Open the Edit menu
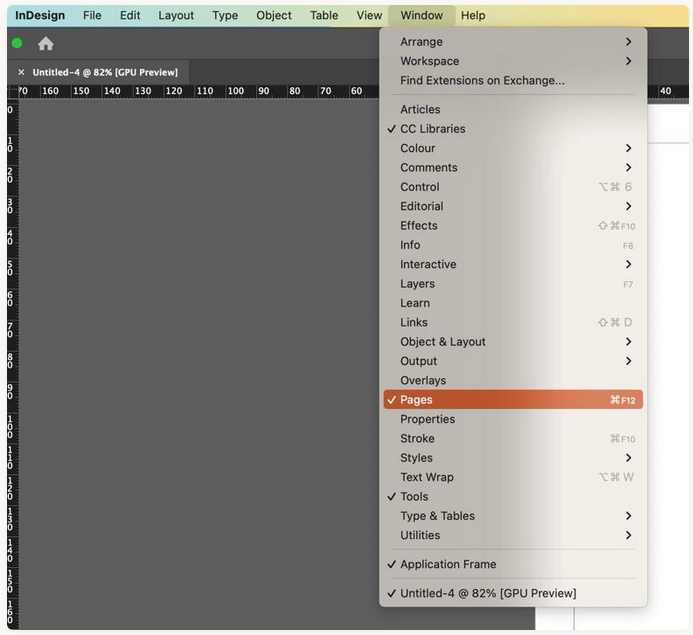693x635 pixels. coord(130,15)
